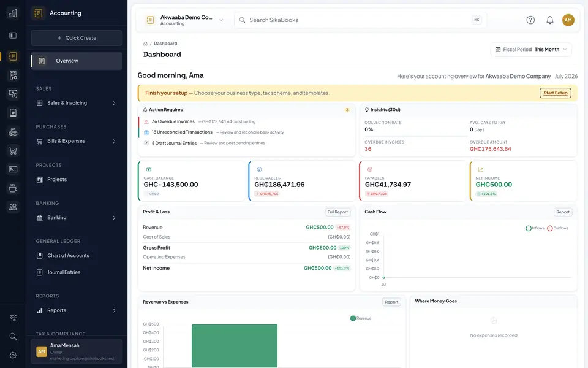Click the help question mark icon

pos(530,20)
